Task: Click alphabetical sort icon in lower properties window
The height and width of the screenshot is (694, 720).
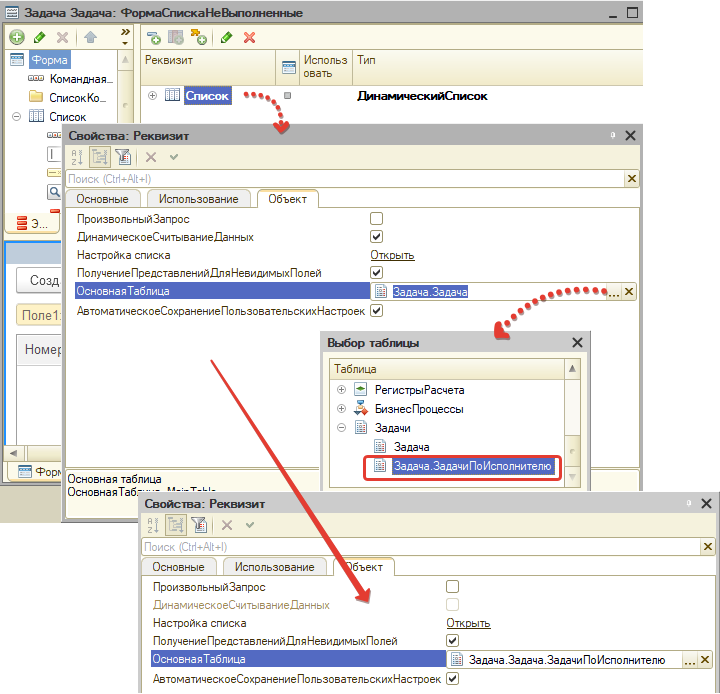Action: point(153,525)
